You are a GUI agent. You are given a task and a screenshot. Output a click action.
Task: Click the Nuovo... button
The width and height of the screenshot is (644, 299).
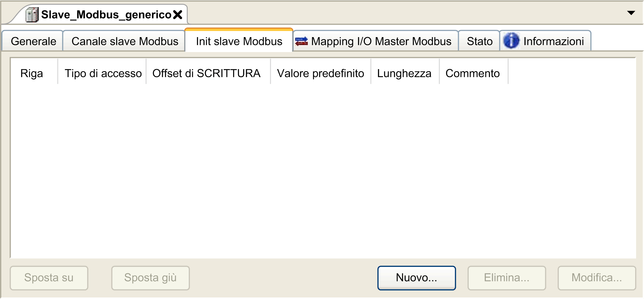coord(417,278)
